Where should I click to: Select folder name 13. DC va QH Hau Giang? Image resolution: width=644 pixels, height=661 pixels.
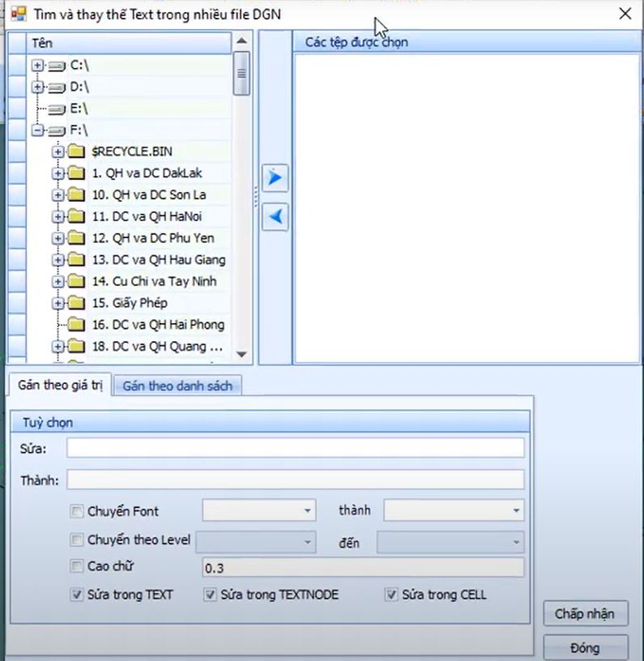pos(159,260)
